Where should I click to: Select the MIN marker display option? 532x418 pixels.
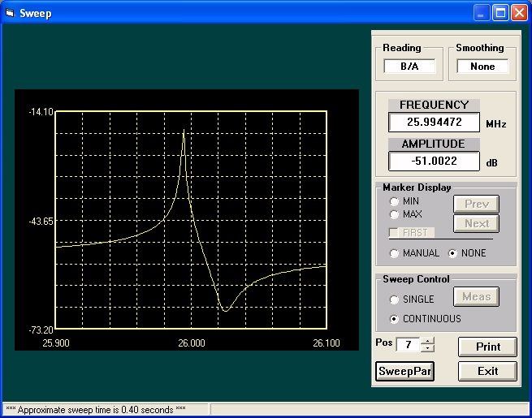[395, 201]
